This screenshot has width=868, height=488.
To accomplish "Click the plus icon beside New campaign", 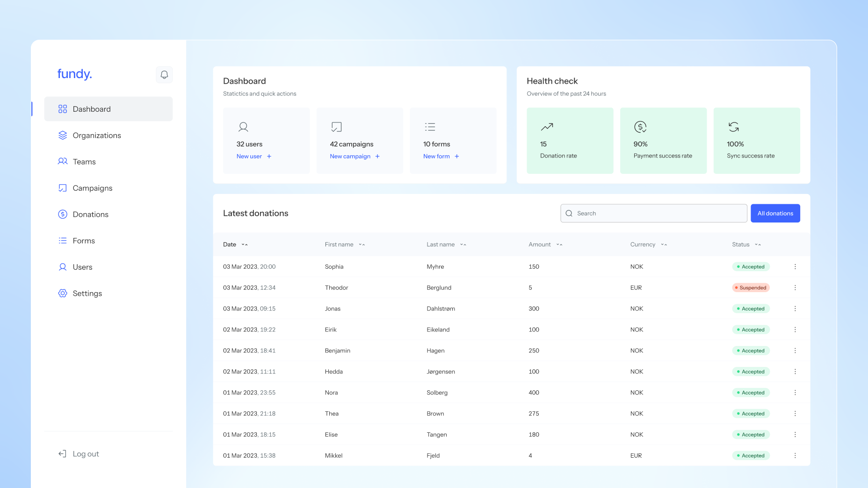I will 377,157.
